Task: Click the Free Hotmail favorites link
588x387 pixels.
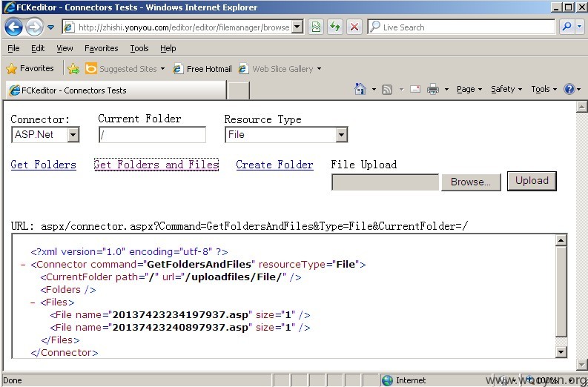Action: (x=202, y=69)
